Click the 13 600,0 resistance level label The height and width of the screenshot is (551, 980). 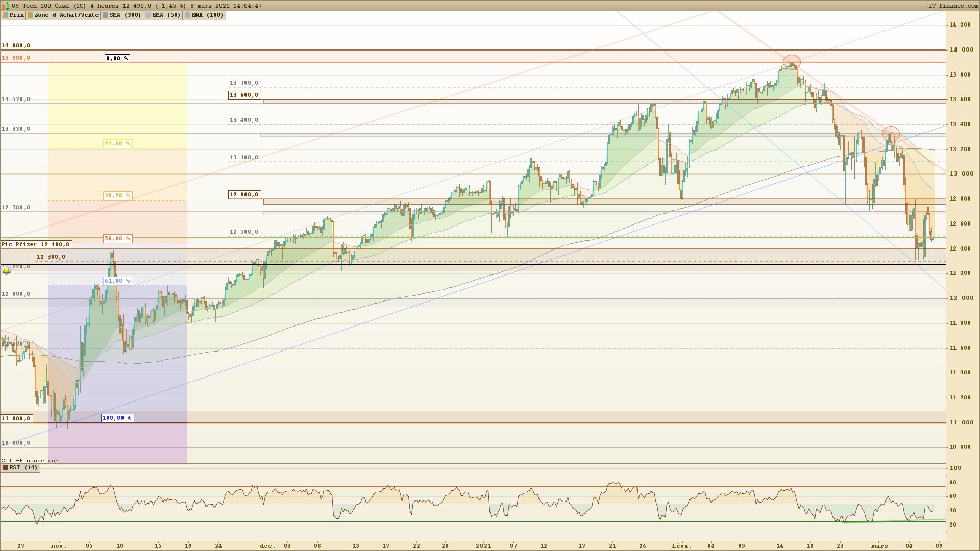(244, 95)
